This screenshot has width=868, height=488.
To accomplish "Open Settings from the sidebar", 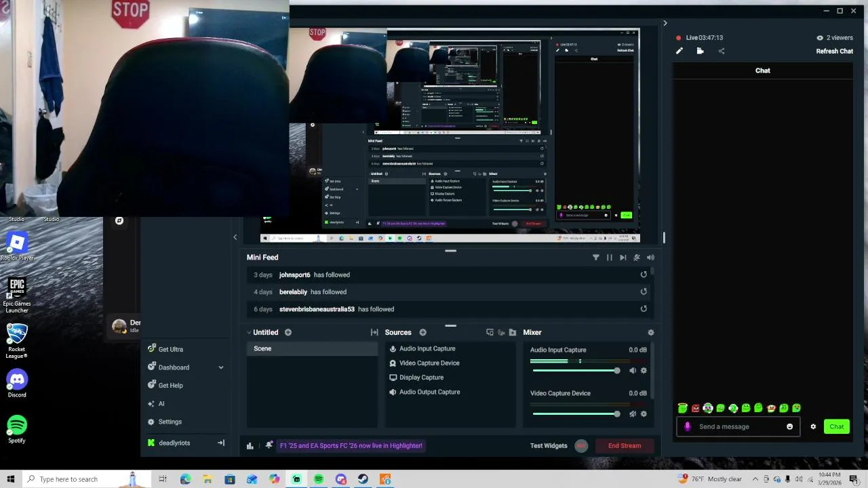I will [x=170, y=422].
